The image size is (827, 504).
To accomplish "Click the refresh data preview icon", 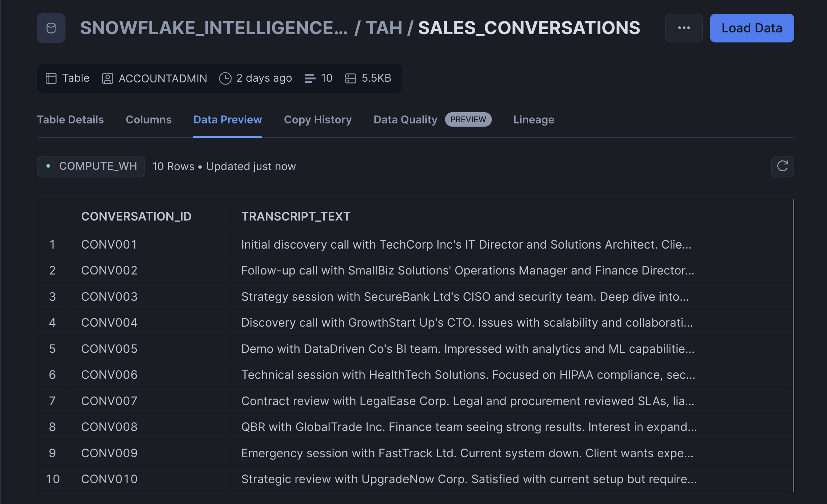I will [x=782, y=166].
